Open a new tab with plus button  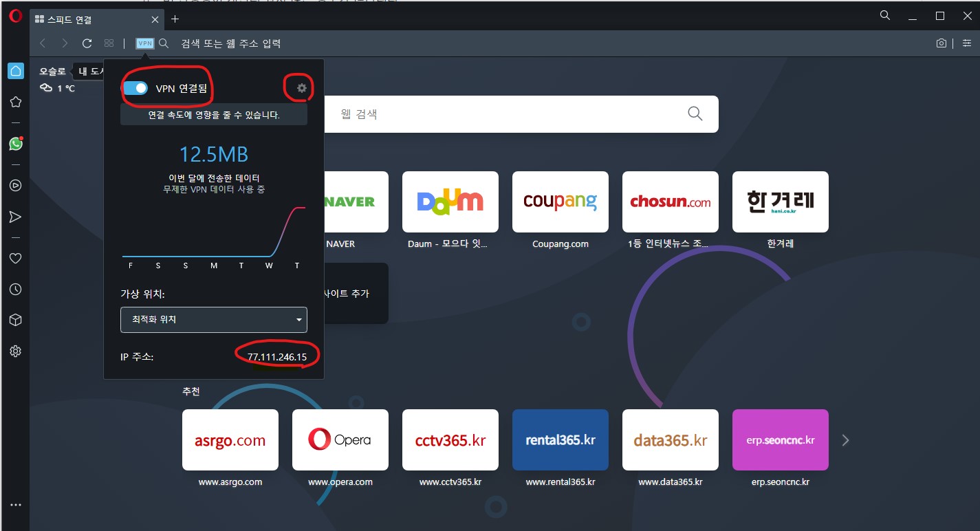click(175, 19)
